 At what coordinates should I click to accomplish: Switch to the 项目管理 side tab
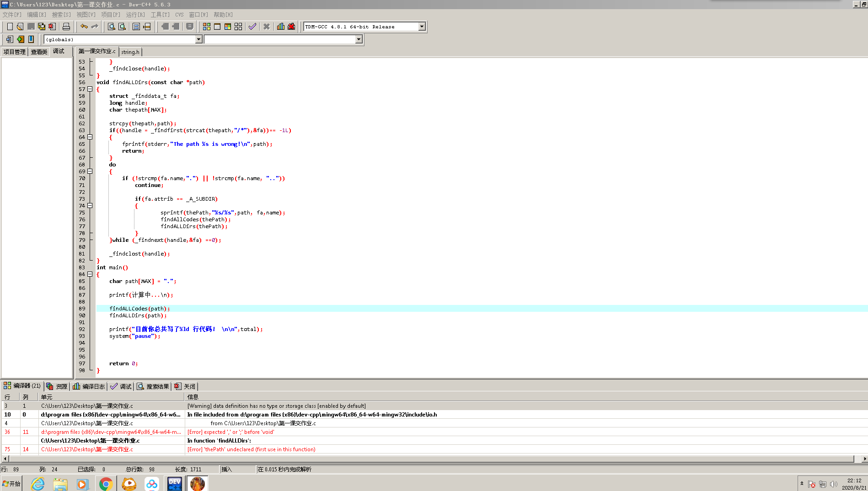click(x=15, y=52)
